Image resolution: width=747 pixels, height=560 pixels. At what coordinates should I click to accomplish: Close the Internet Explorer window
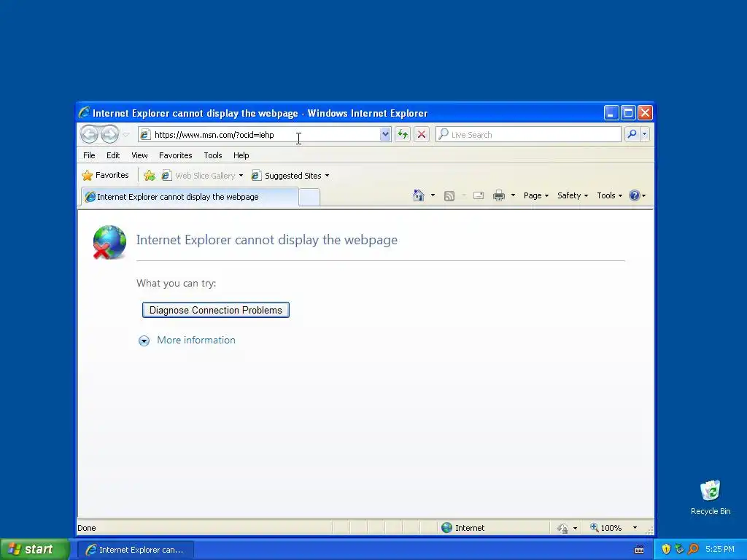[x=645, y=113]
